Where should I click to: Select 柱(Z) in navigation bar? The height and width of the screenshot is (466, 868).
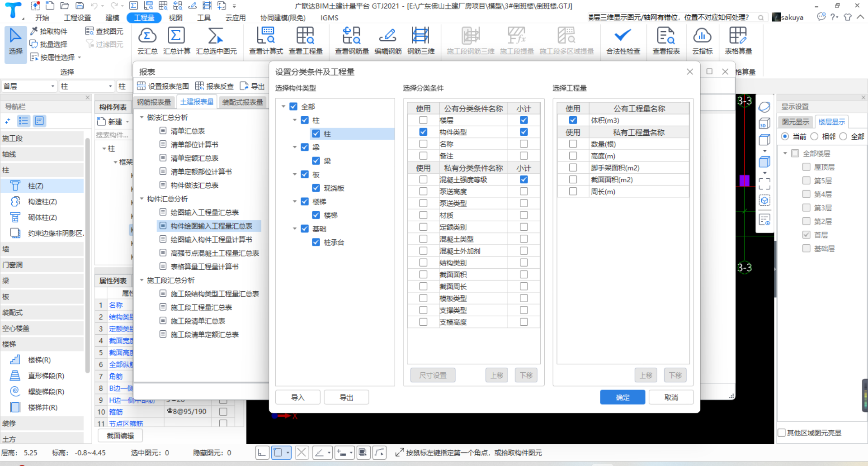tap(36, 186)
